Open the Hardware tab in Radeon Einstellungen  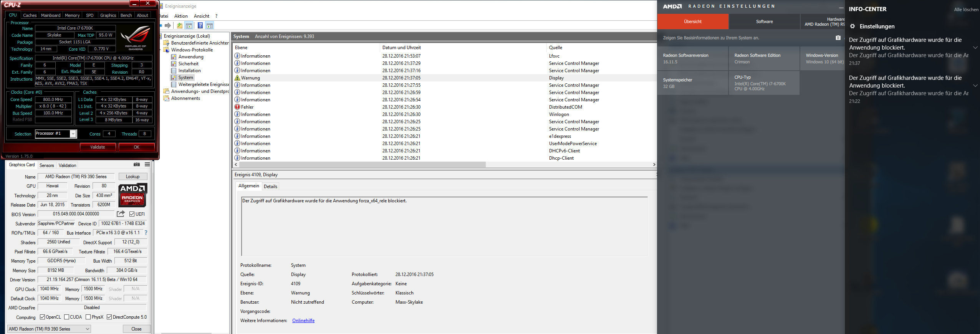[823, 21]
